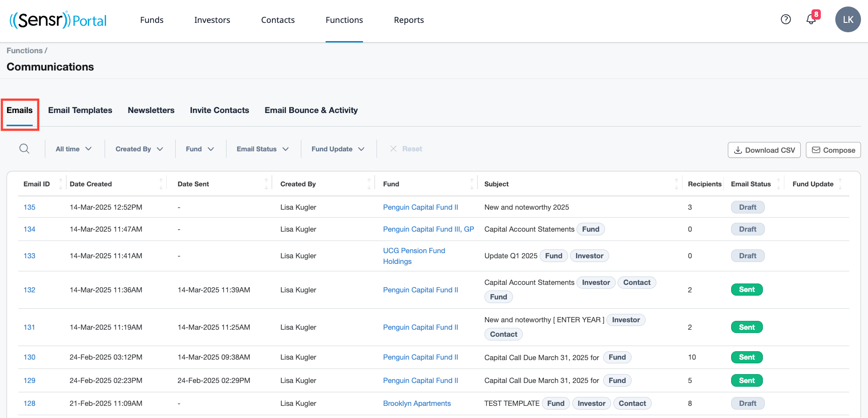Viewport: 868px width, 418px height.
Task: Click the Download CSV button
Action: pos(764,150)
